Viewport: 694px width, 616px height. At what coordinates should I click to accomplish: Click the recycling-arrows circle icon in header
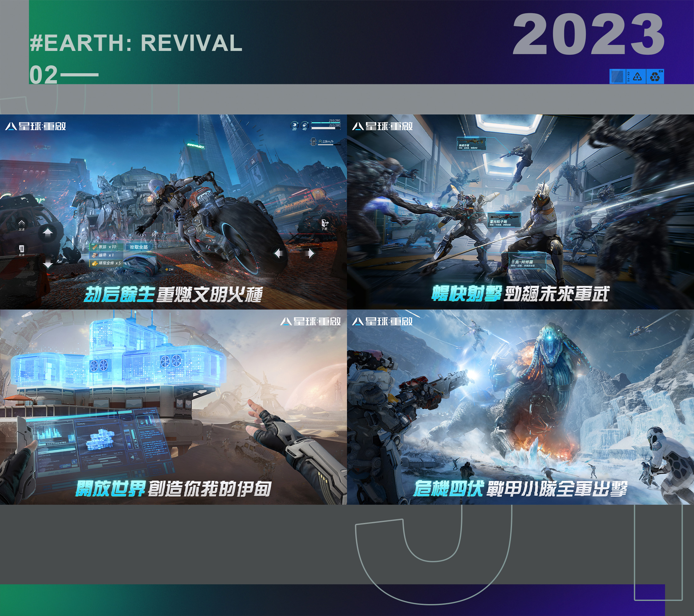click(x=655, y=76)
